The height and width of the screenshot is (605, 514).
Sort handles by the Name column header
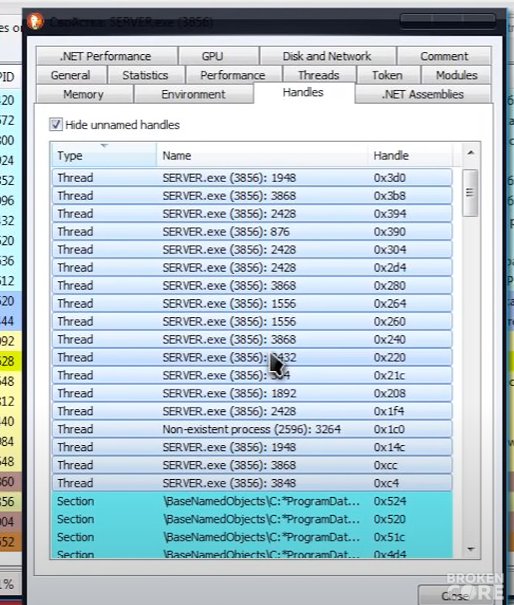coord(262,155)
